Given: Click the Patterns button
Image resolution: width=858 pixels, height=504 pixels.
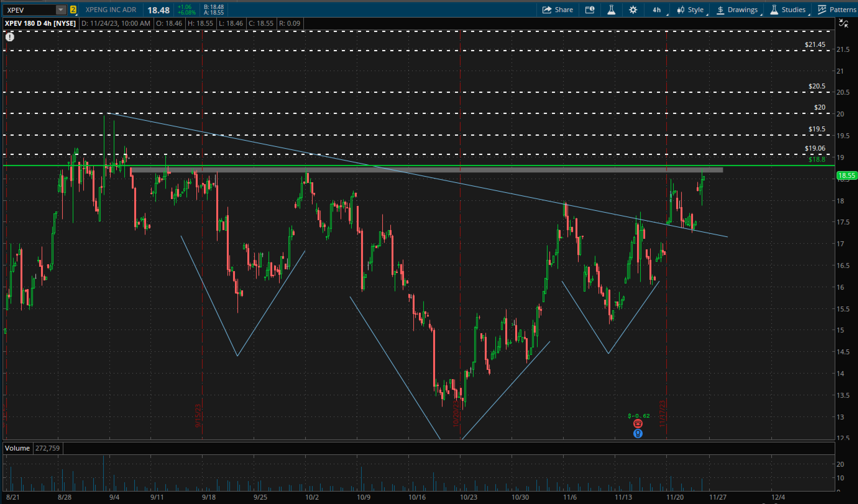Looking at the screenshot, I should coord(837,10).
